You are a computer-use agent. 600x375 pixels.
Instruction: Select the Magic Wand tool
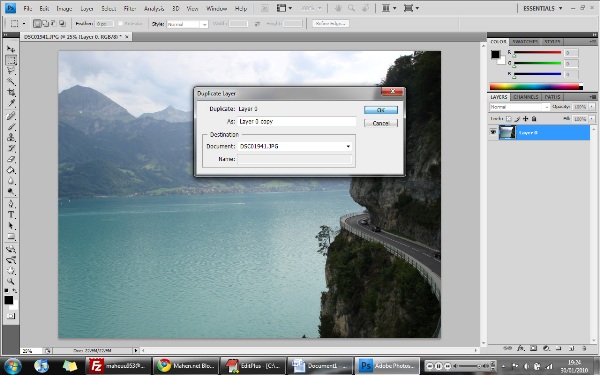click(11, 82)
